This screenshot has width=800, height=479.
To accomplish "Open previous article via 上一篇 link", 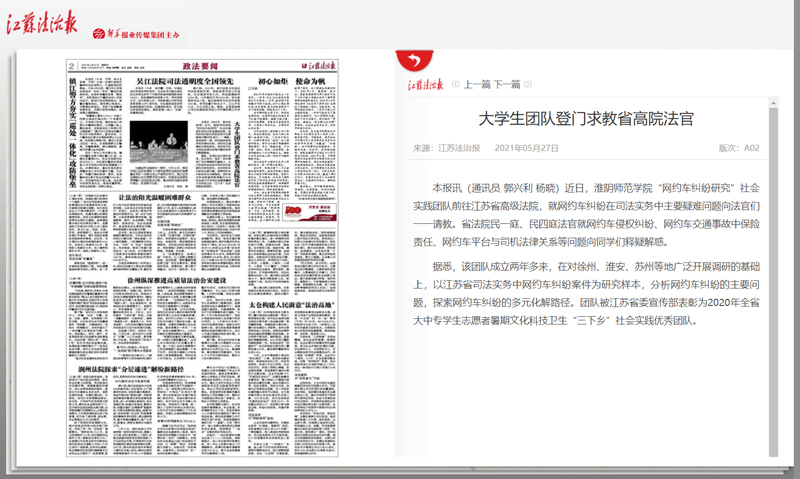I will [480, 85].
